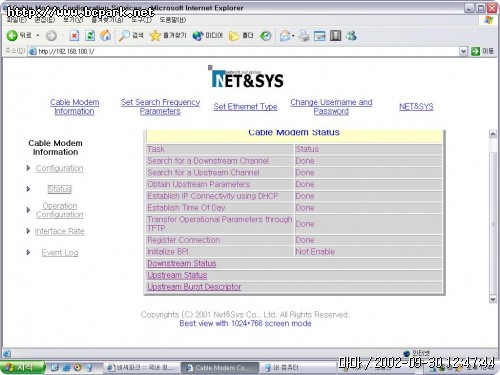
Task: Open the Operation Configuration sidebar link
Action: 60,210
